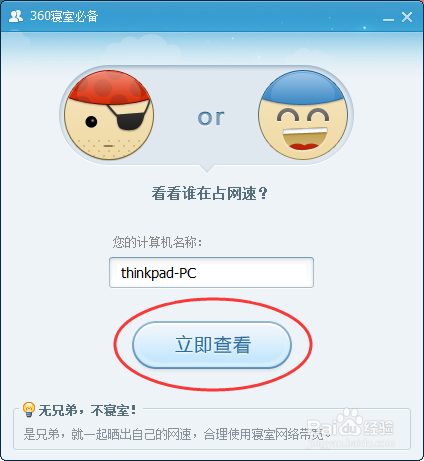This screenshot has width=424, height=461.
Task: Click the "or" text between faces
Action: tap(211, 117)
